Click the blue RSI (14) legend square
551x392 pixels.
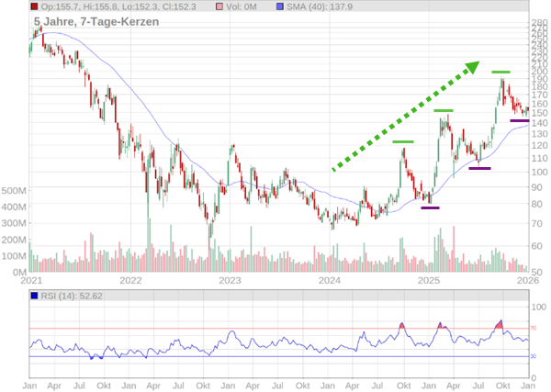click(34, 296)
